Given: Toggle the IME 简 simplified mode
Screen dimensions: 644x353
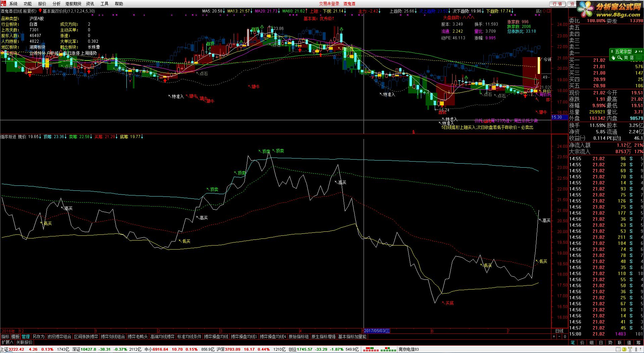Looking at the screenshot, I should coord(626,58).
